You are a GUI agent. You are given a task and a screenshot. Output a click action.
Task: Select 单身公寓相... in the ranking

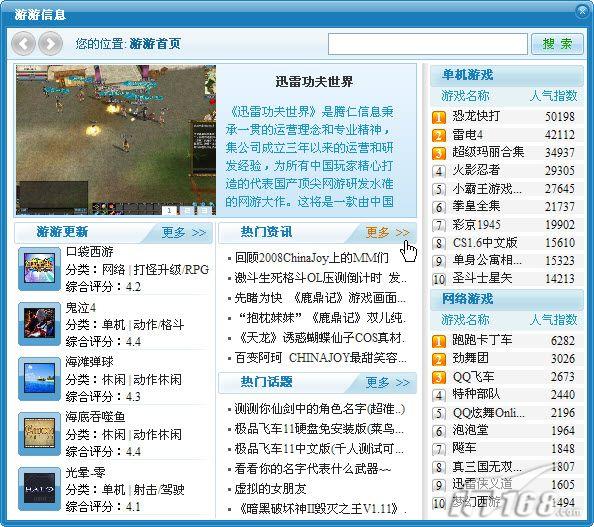pos(487,260)
